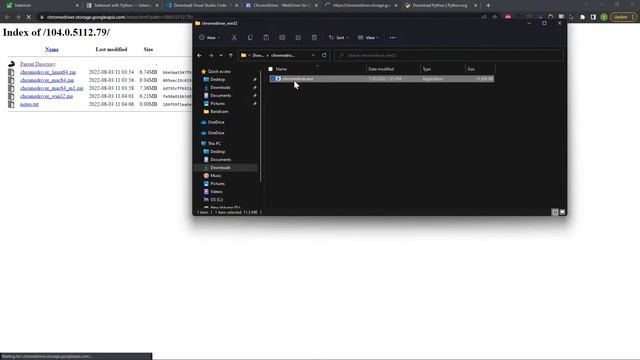Go back with File Explorer's back arrow
The height and width of the screenshot is (360, 640).
coord(199,56)
